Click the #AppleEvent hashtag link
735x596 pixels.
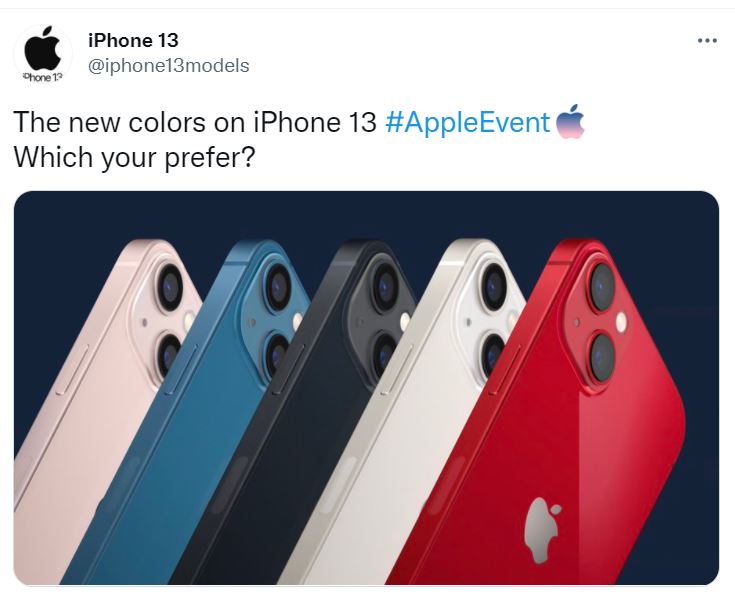tap(467, 122)
